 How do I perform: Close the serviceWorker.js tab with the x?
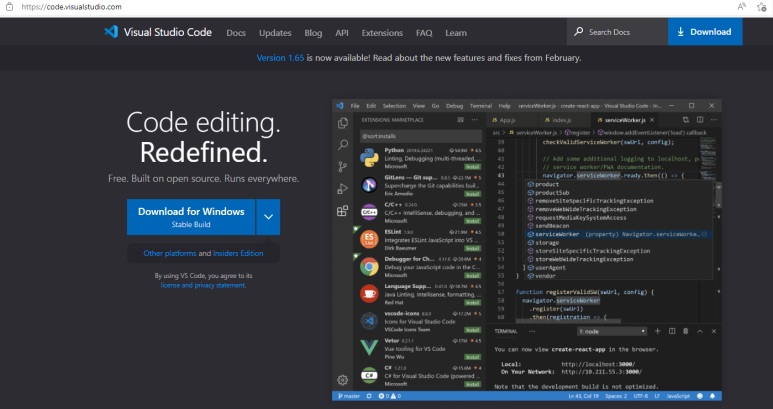tap(652, 120)
